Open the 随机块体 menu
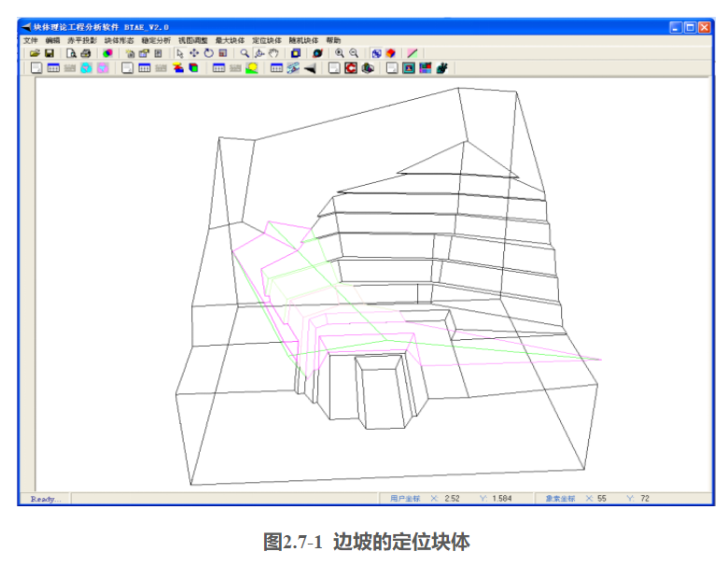 [303, 41]
